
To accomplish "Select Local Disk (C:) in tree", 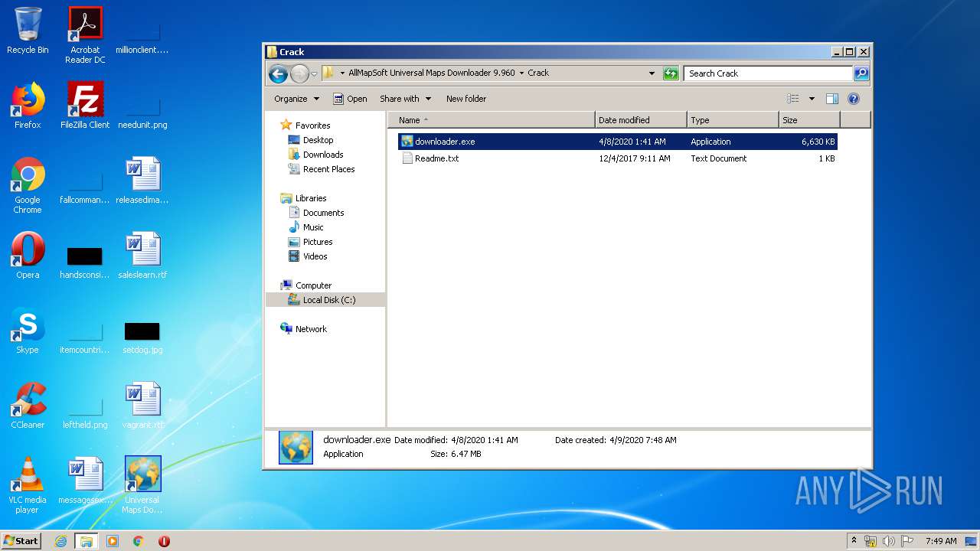I will [x=325, y=300].
